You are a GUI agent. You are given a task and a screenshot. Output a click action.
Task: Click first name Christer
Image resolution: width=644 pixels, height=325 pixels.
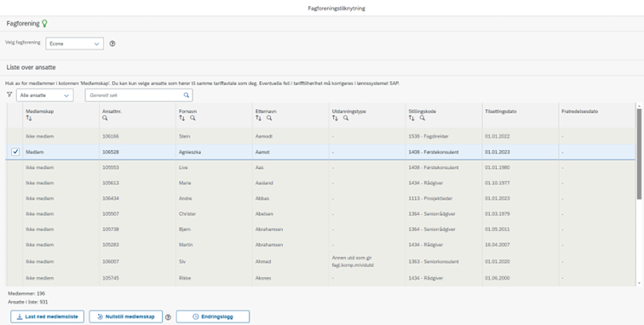(x=187, y=214)
